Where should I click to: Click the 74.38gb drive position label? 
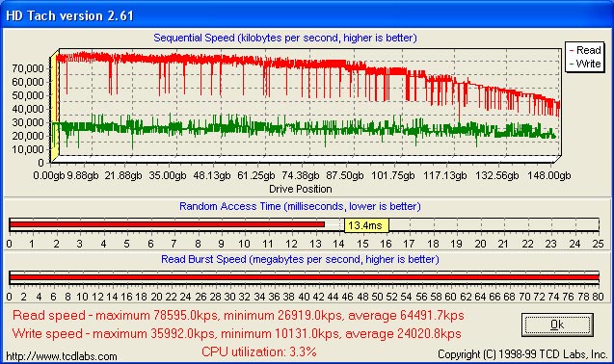[301, 175]
